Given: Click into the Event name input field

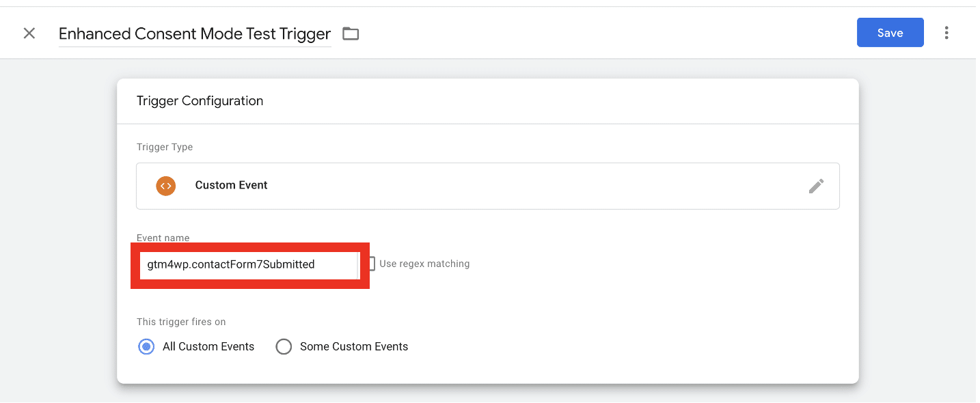Looking at the screenshot, I should 249,265.
